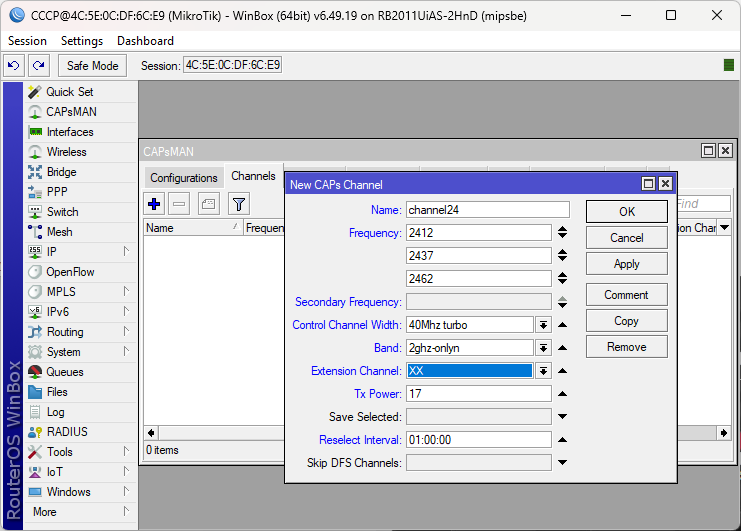Toggle Safe Mode button
The width and height of the screenshot is (741, 531).
click(93, 65)
